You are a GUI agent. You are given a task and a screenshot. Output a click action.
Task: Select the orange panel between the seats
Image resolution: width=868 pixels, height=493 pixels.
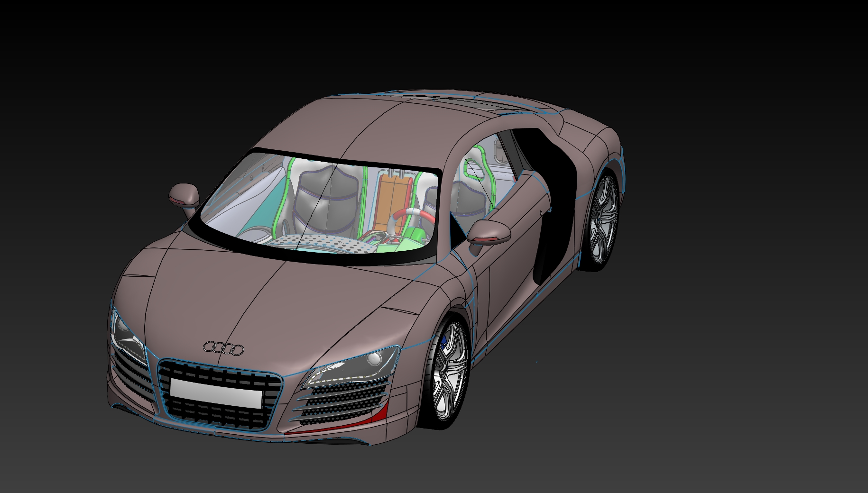(392, 195)
